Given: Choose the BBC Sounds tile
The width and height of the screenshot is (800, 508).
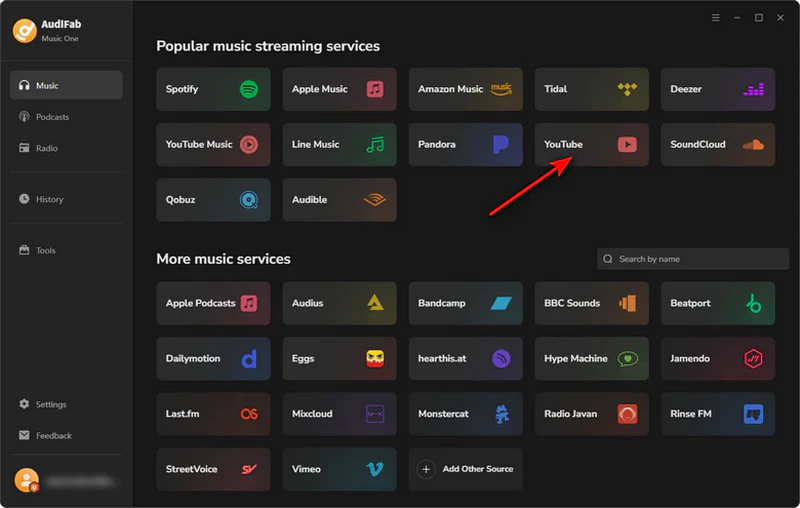Looking at the screenshot, I should [x=591, y=303].
